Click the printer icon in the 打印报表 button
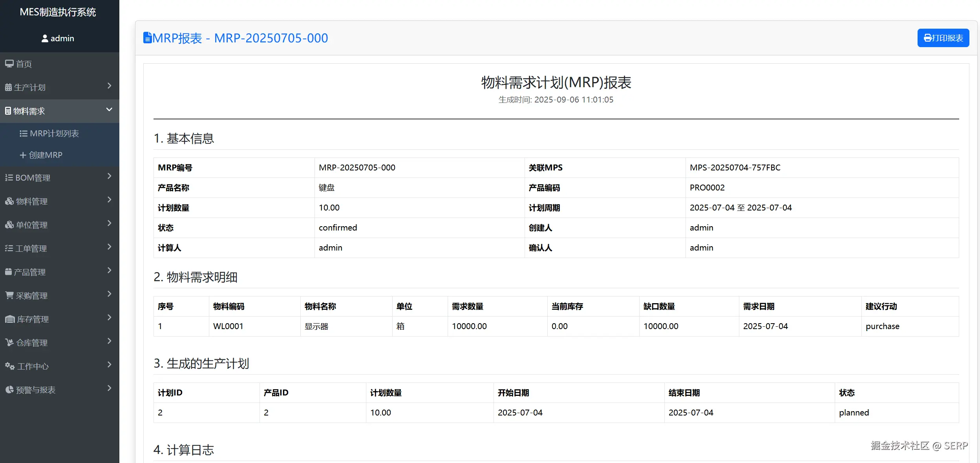Viewport: 980px width, 463px height. coord(927,38)
